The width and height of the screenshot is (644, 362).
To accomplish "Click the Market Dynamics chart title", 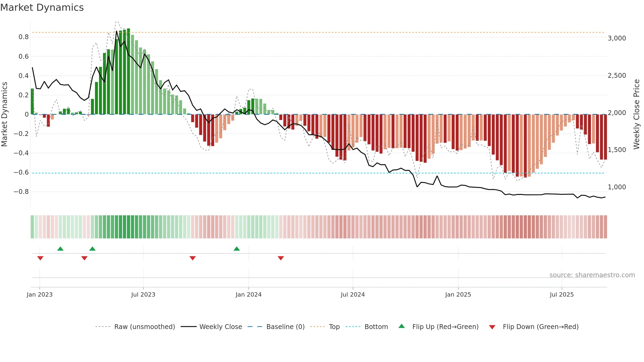I will pos(42,8).
